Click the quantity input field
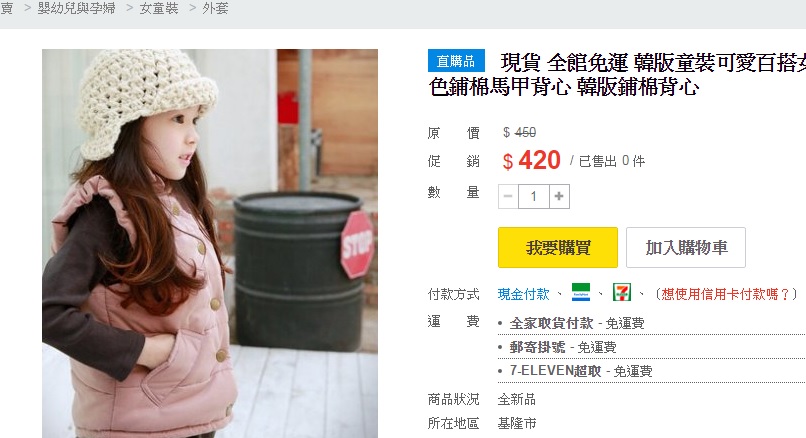Screen dimensions: 806x438 click(534, 196)
